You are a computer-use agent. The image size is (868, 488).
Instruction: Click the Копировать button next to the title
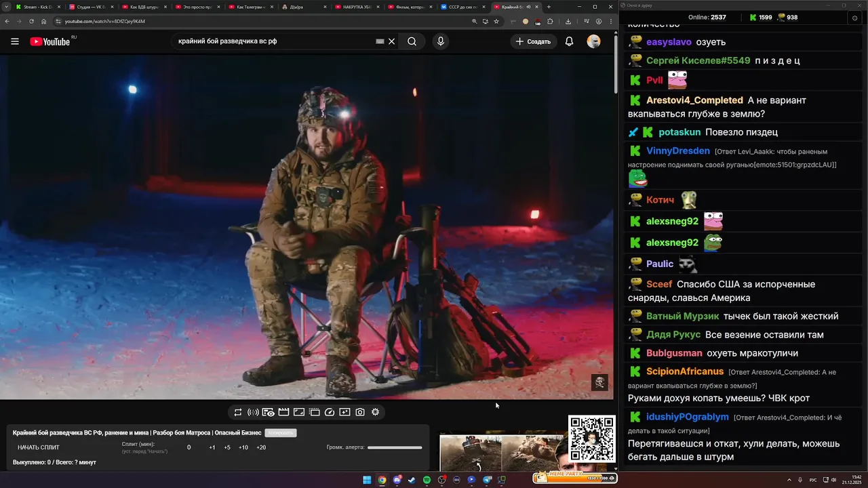pyautogui.click(x=281, y=432)
